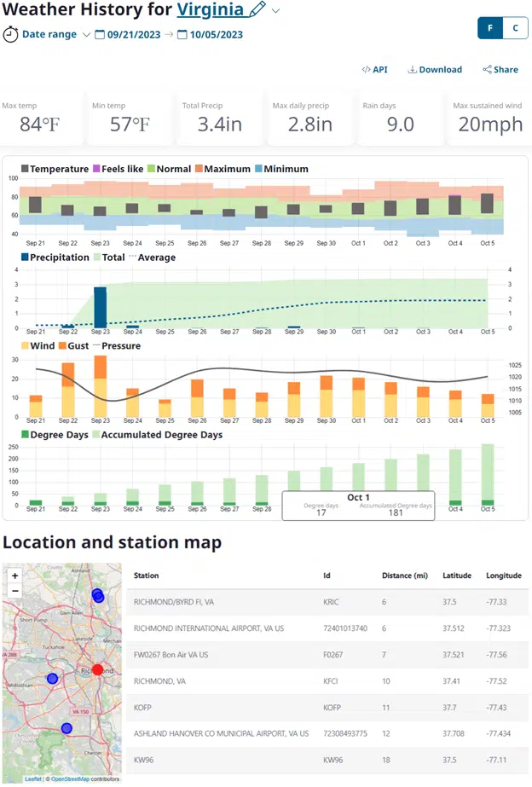Click the 10/05/2023 end date field
The height and width of the screenshot is (787, 532).
coord(217,35)
